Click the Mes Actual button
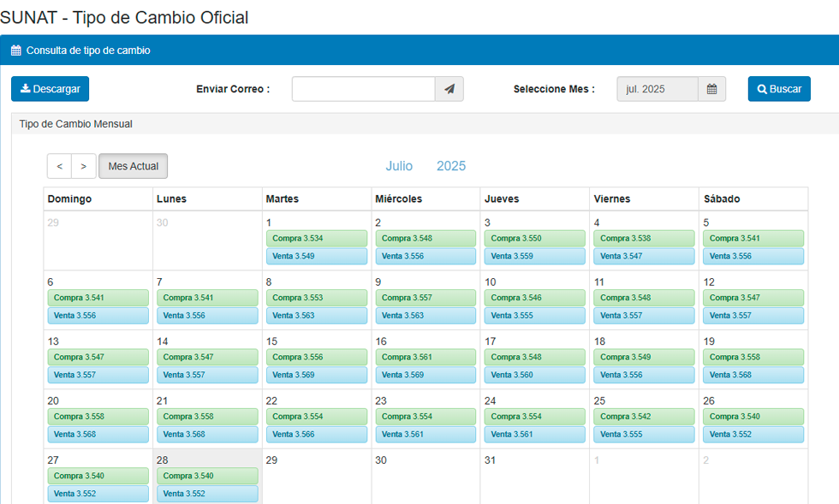Viewport: 839px width, 504px height. click(134, 166)
